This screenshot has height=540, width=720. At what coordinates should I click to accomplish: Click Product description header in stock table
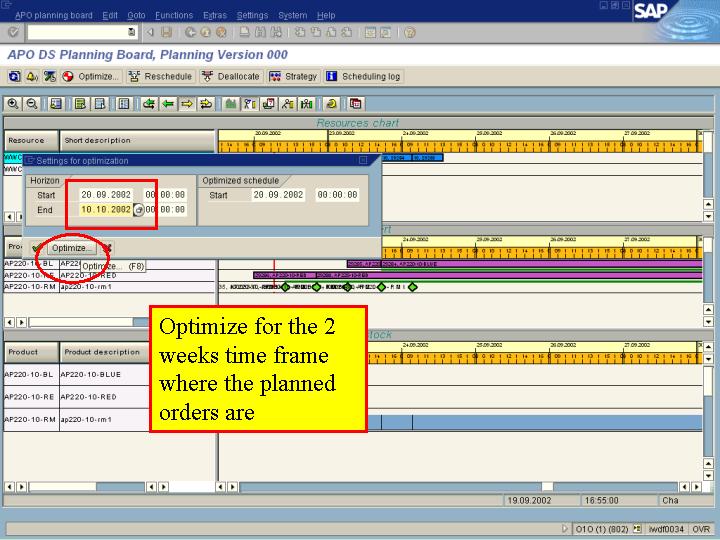105,352
